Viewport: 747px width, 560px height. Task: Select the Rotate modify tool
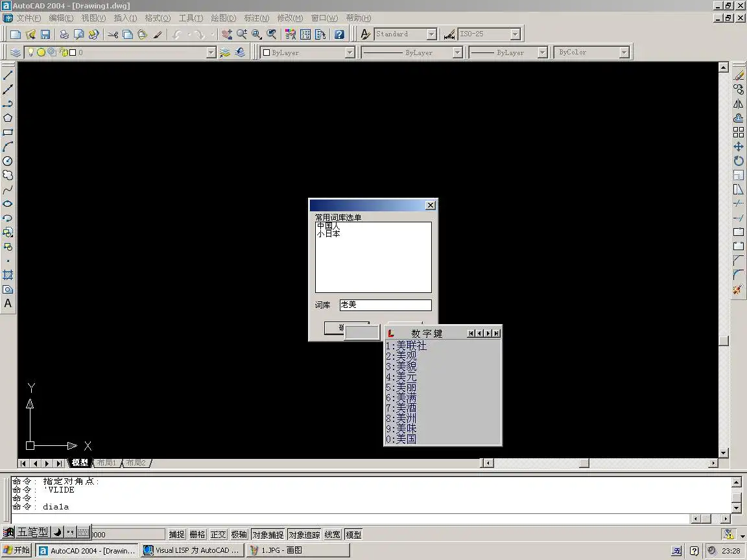739,161
